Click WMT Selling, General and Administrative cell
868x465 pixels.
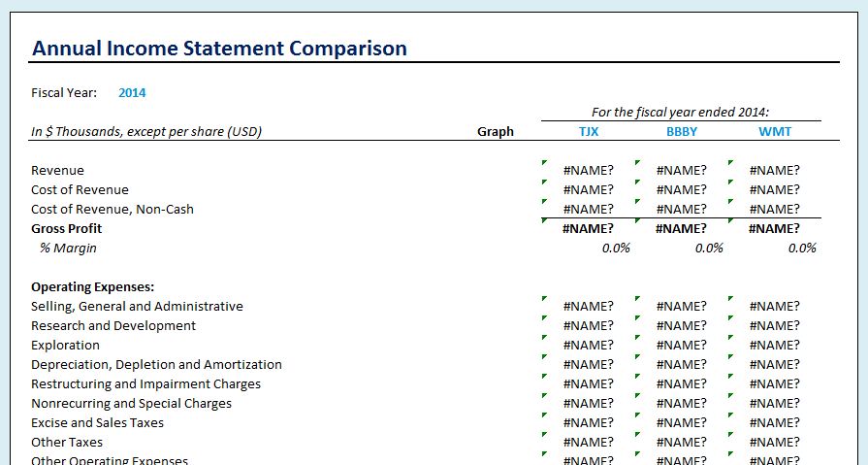coord(775,306)
